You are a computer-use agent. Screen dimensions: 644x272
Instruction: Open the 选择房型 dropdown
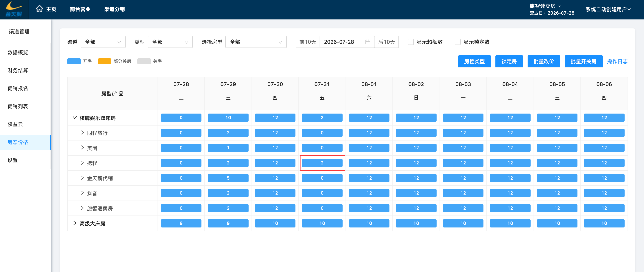256,42
